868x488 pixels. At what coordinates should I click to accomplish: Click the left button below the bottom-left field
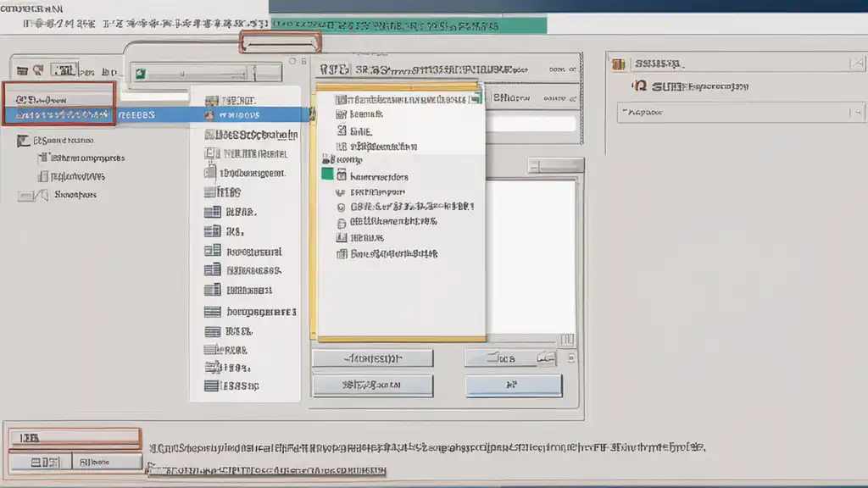point(41,462)
